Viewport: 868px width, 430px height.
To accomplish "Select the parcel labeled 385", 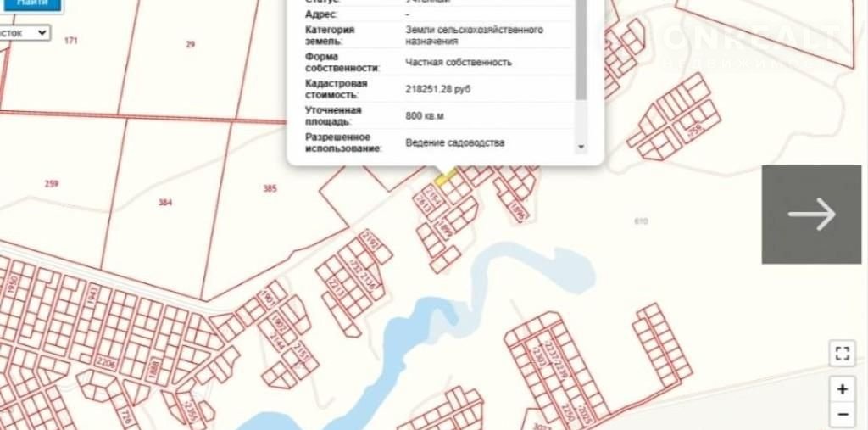I will [x=270, y=188].
